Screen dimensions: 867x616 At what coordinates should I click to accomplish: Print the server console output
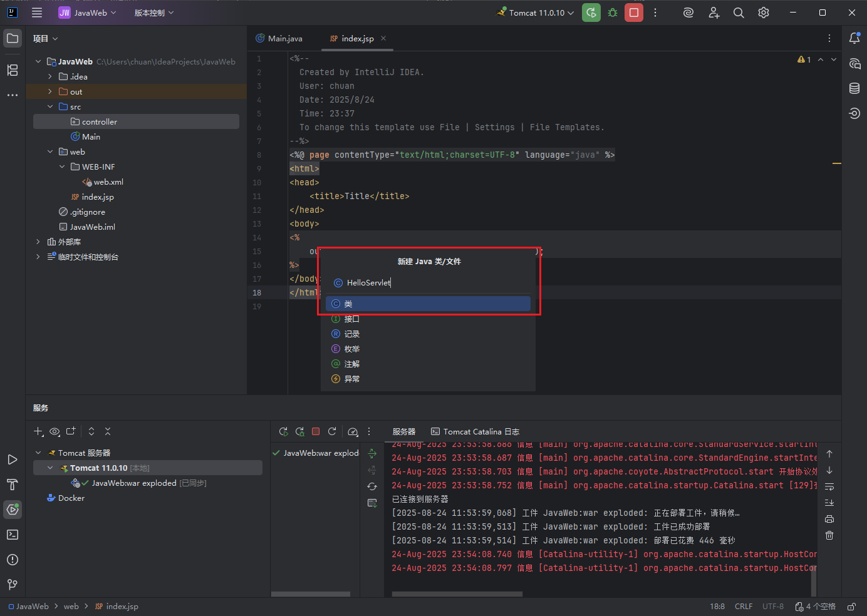[x=829, y=519]
